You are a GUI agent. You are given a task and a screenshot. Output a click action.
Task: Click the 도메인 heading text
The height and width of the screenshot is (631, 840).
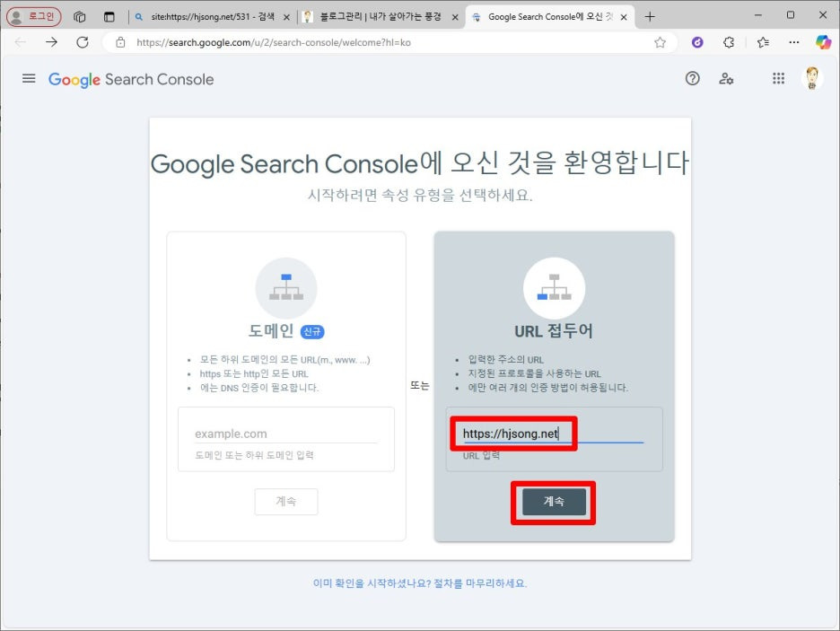pos(270,331)
